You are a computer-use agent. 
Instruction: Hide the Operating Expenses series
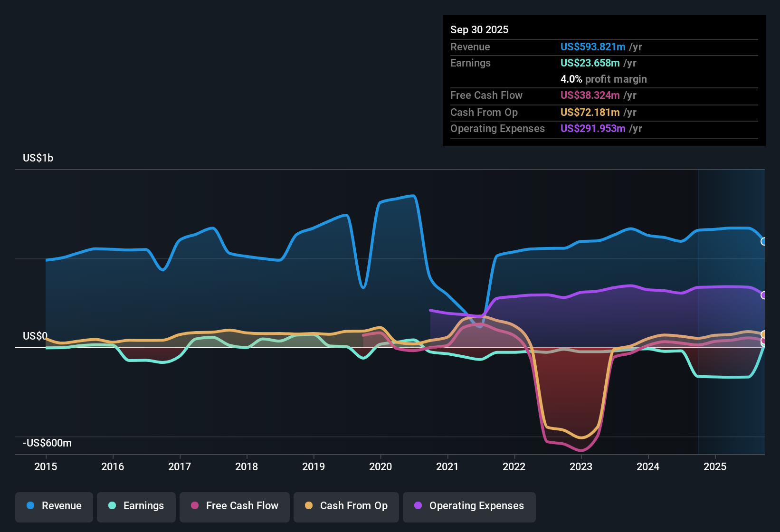coord(469,506)
